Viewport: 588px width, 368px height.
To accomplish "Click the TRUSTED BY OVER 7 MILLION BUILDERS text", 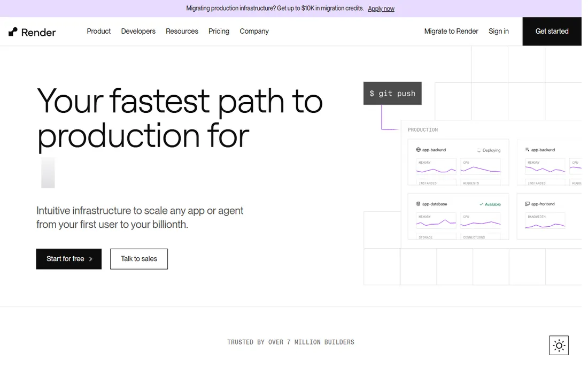I will tap(291, 342).
